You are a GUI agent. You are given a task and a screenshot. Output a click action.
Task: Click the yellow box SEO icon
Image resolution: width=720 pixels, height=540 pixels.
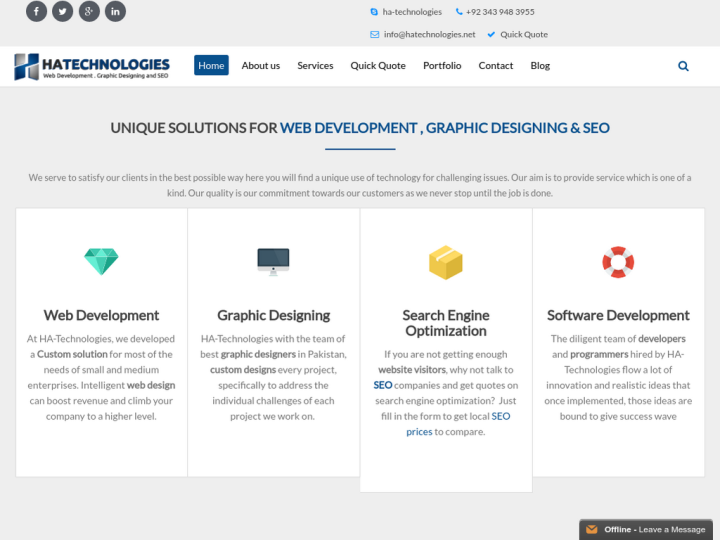coord(445,263)
